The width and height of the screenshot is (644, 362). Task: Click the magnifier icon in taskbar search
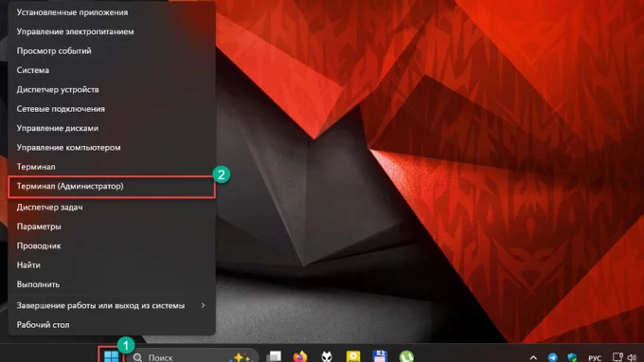(x=137, y=357)
